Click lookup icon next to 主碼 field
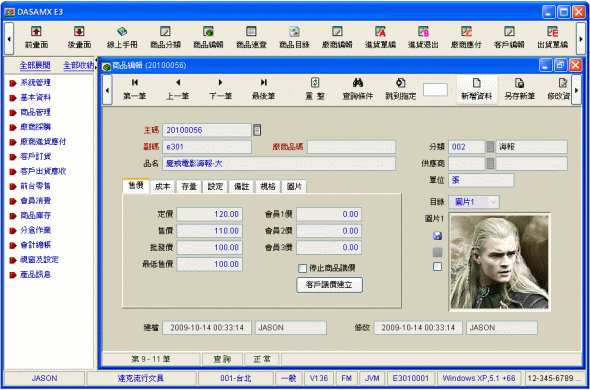 pos(257,130)
